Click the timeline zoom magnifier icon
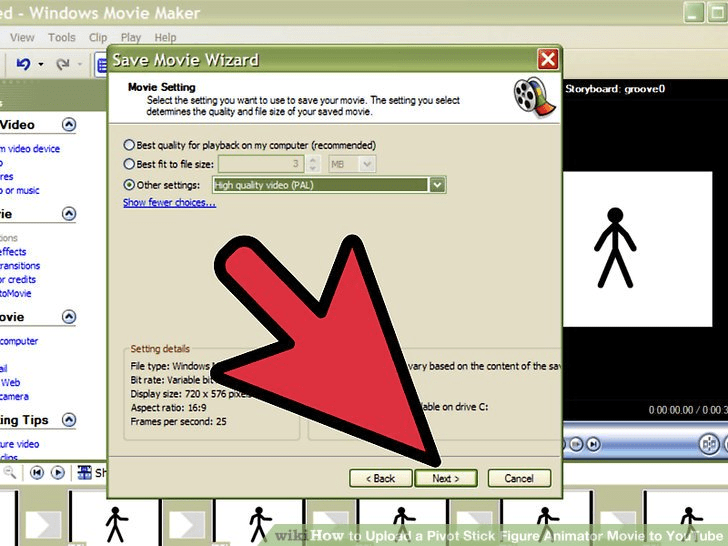The width and height of the screenshot is (728, 546). point(9,473)
